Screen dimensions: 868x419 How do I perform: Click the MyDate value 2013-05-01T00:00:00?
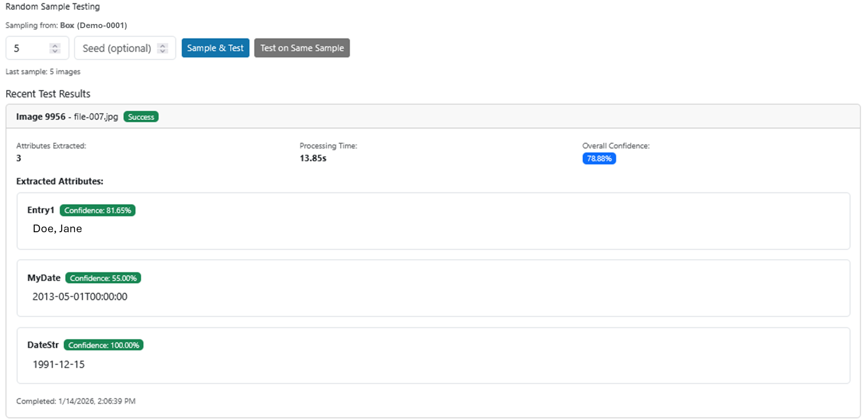(x=80, y=297)
